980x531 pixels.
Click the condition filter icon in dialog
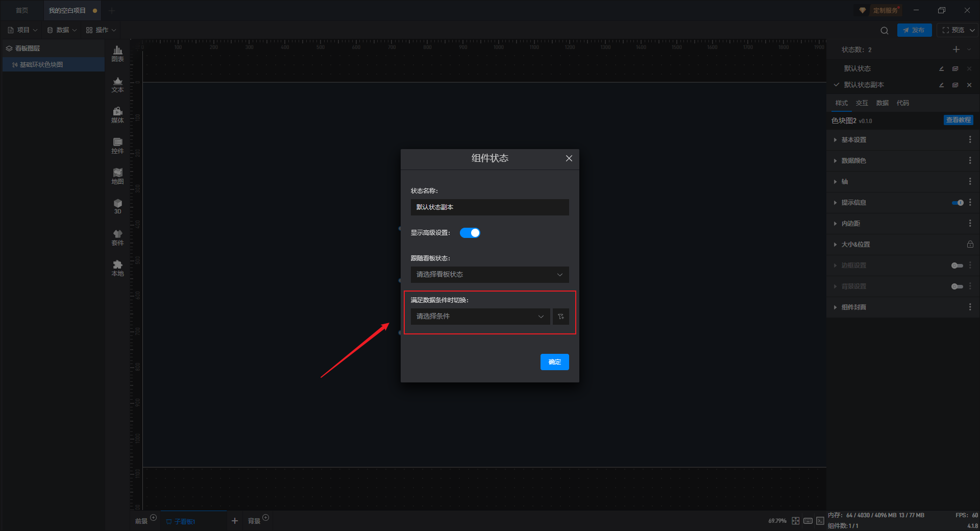pos(561,317)
